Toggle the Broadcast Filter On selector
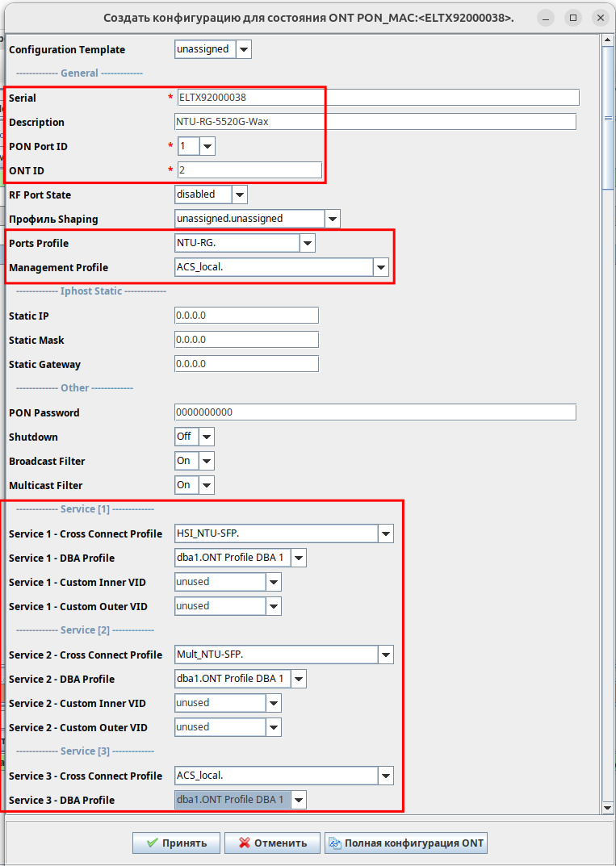This screenshot has width=616, height=866. click(195, 461)
